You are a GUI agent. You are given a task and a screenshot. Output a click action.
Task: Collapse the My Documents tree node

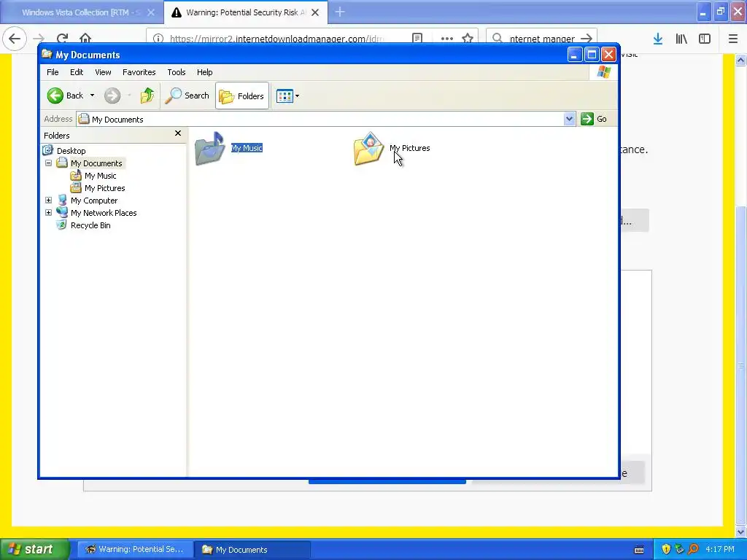point(49,163)
